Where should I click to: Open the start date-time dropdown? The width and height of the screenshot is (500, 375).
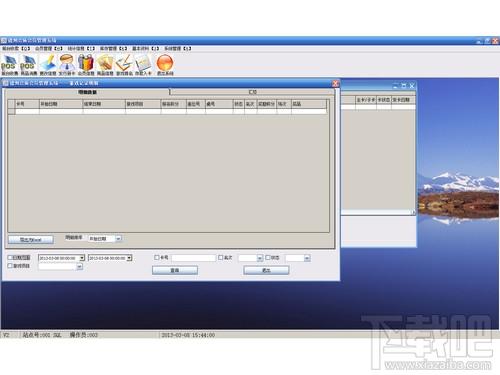pyautogui.click(x=82, y=258)
